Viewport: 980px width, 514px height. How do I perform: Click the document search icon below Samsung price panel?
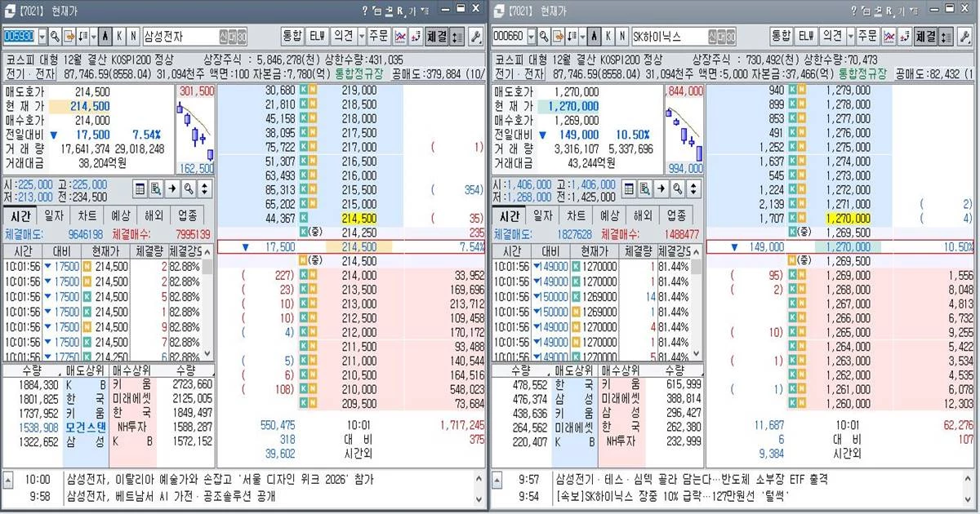pos(155,188)
